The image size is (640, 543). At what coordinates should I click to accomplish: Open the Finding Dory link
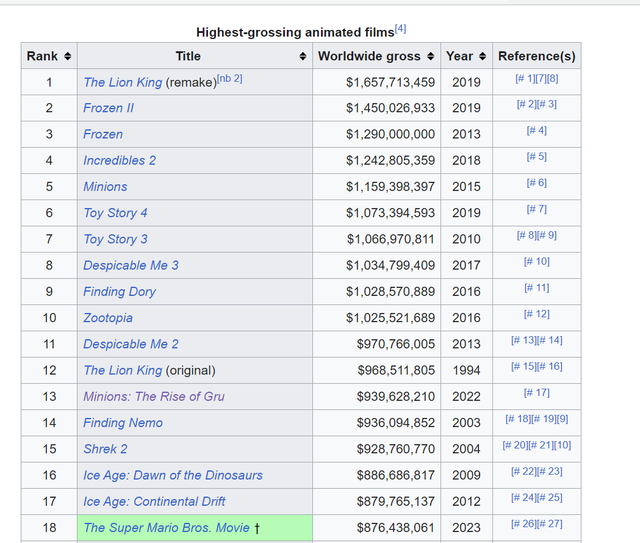(x=120, y=292)
